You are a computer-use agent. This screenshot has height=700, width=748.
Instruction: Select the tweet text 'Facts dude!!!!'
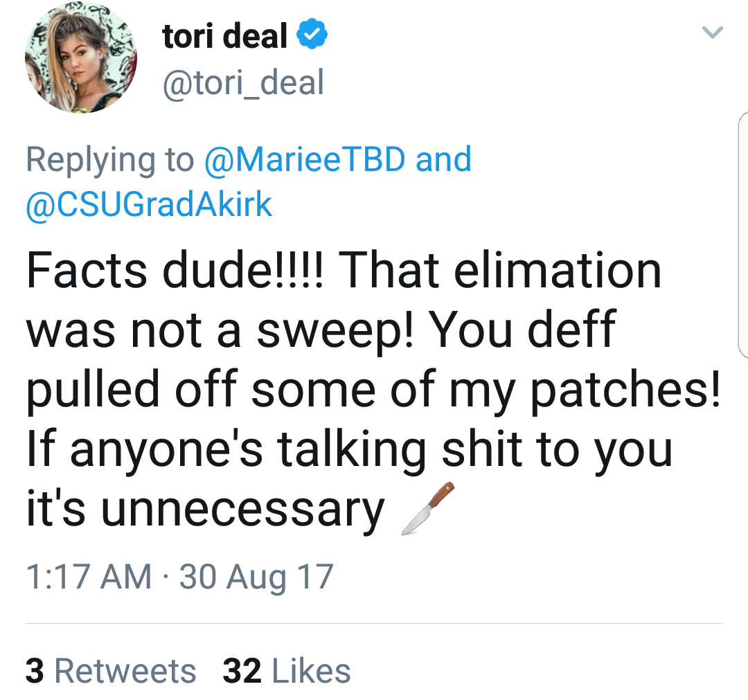pos(175,270)
